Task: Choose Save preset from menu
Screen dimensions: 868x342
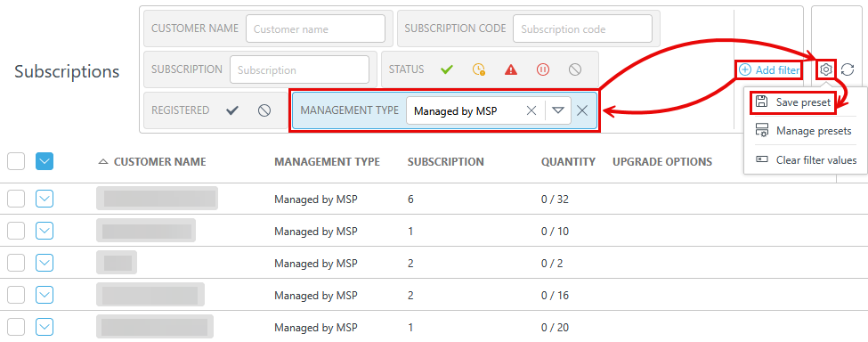Action: [x=794, y=102]
